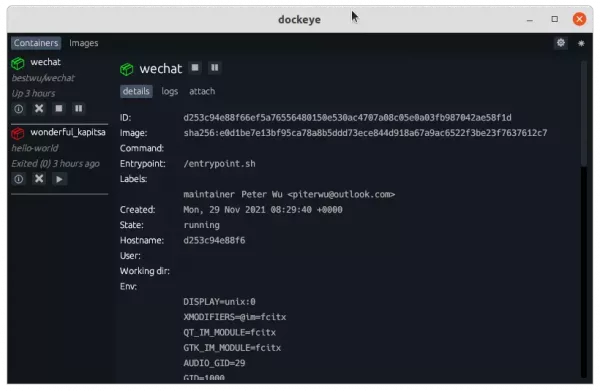The image size is (600, 391).
Task: Show the details tab for wechat
Action: (136, 91)
